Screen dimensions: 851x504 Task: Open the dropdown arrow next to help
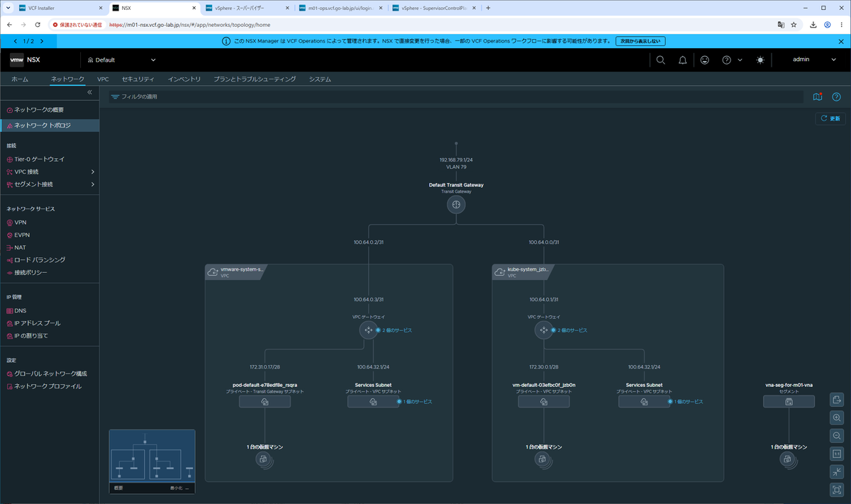(x=740, y=60)
